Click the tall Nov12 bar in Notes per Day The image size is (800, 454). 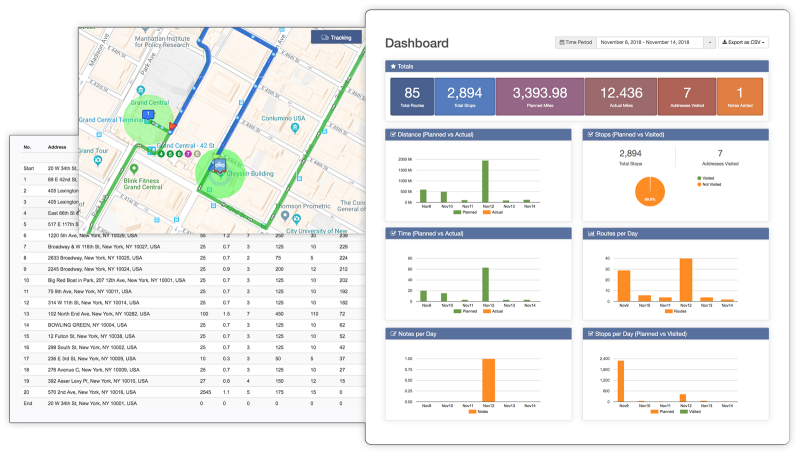pyautogui.click(x=488, y=380)
